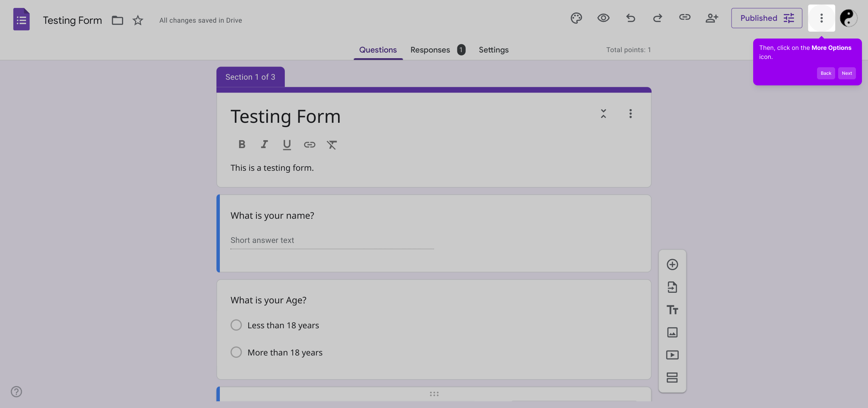Image resolution: width=868 pixels, height=408 pixels.
Task: Select the More than 18 years option
Action: (x=236, y=352)
